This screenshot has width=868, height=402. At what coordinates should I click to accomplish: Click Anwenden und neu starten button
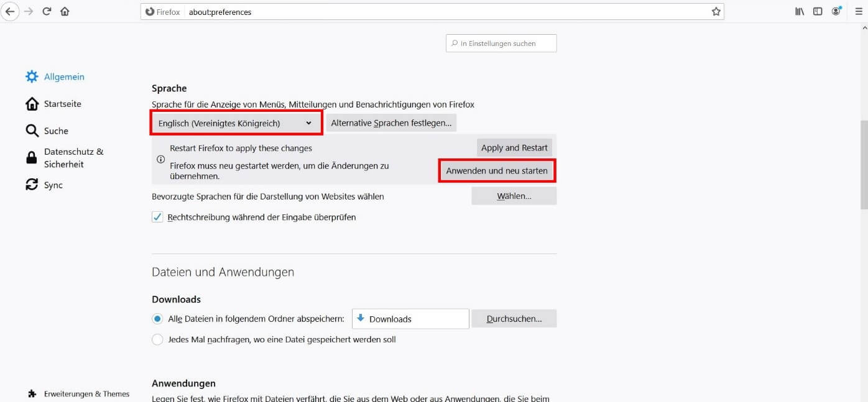[x=497, y=171]
